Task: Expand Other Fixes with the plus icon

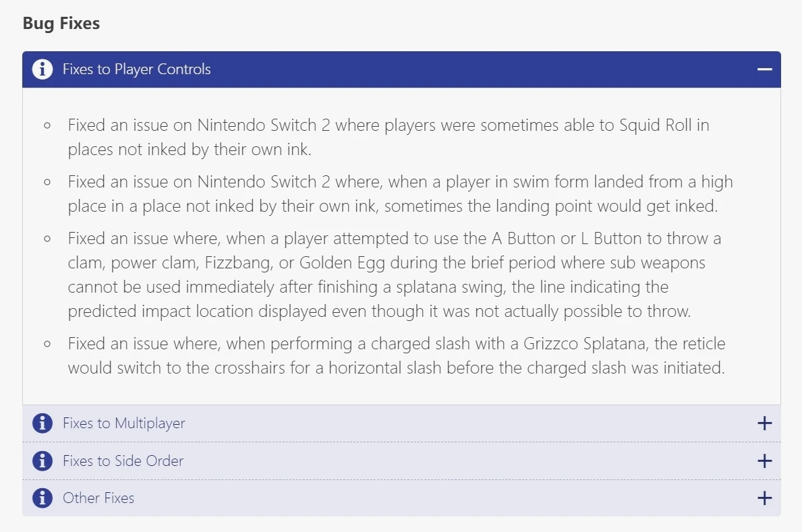Action: pos(764,498)
